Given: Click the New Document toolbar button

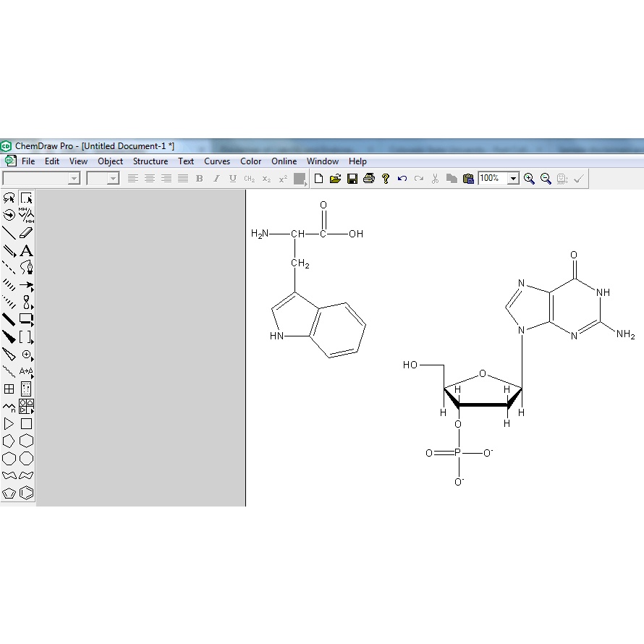Looking at the screenshot, I should click(318, 179).
